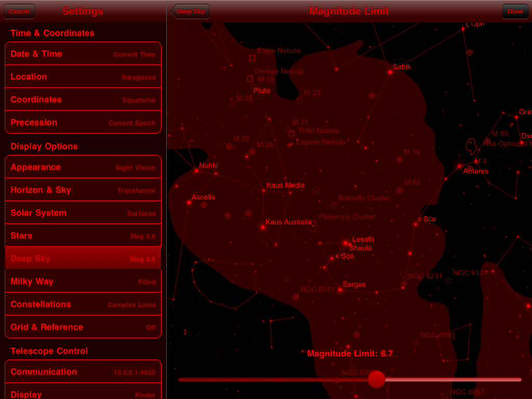Tap the M 22 globular cluster symbol
This screenshot has width=532, height=399.
229,147
